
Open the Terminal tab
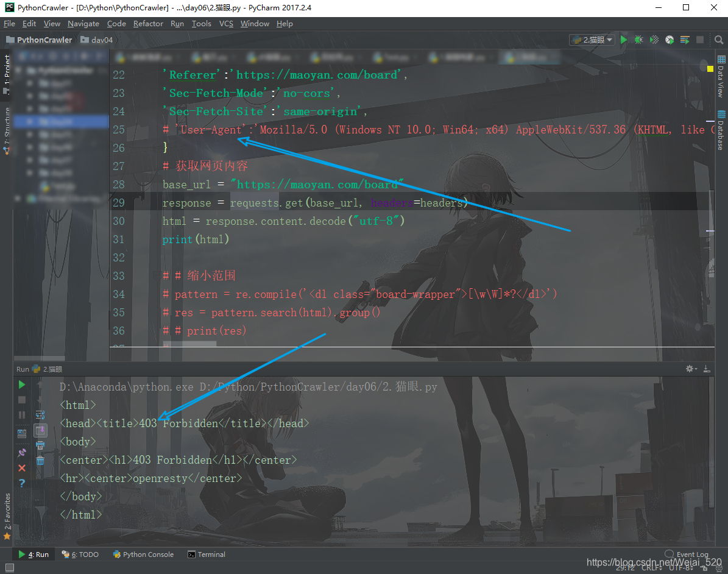point(207,554)
